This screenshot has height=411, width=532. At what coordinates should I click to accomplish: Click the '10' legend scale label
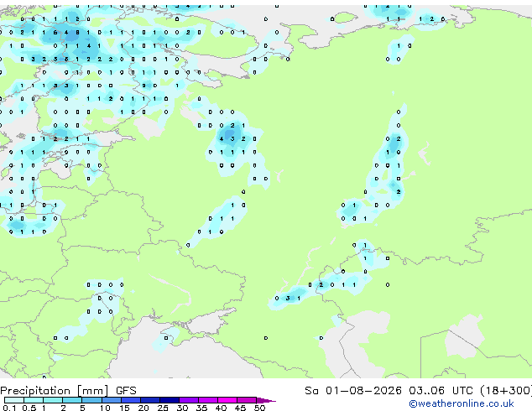pyautogui.click(x=105, y=408)
